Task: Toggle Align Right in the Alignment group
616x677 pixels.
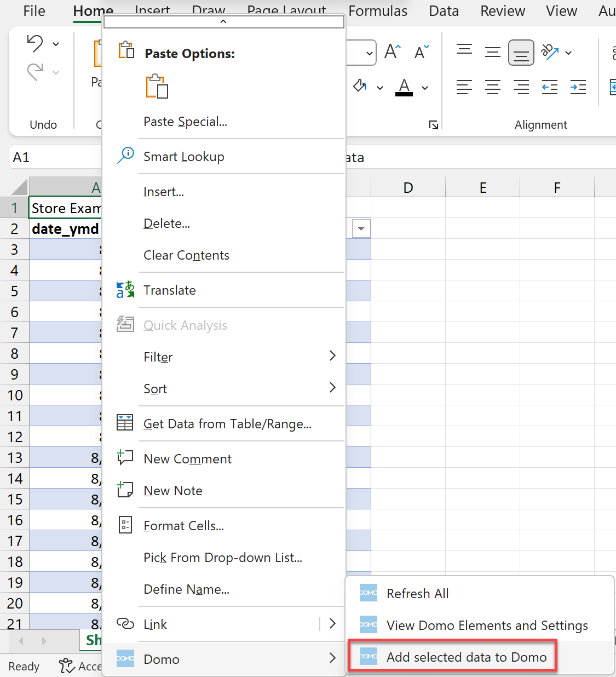Action: [x=521, y=87]
